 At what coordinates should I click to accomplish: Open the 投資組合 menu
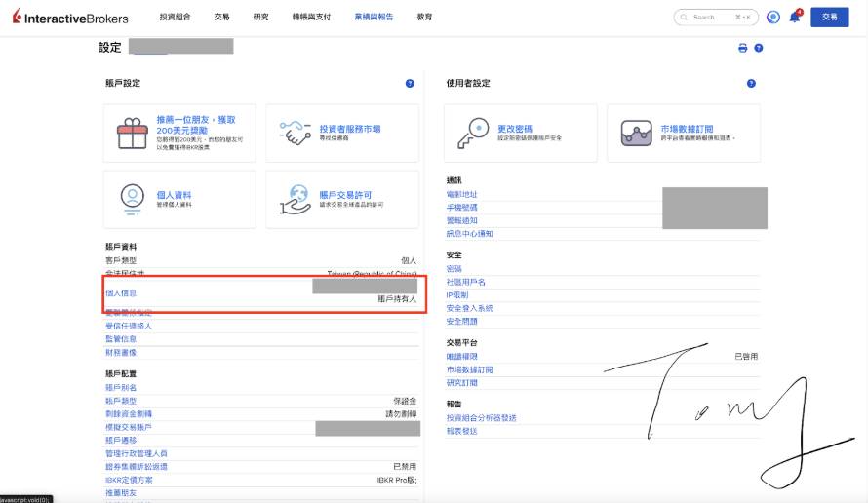(175, 18)
